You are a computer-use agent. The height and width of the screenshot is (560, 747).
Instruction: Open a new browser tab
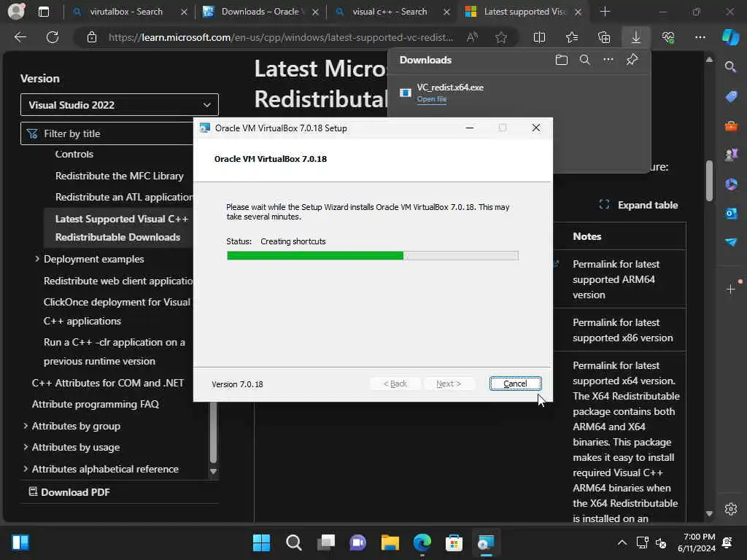(605, 12)
